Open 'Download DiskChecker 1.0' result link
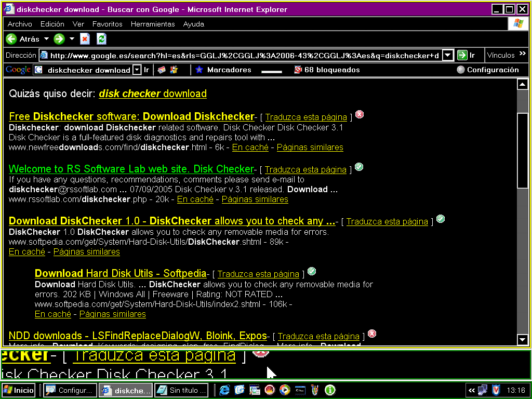The image size is (532, 399). (x=172, y=221)
